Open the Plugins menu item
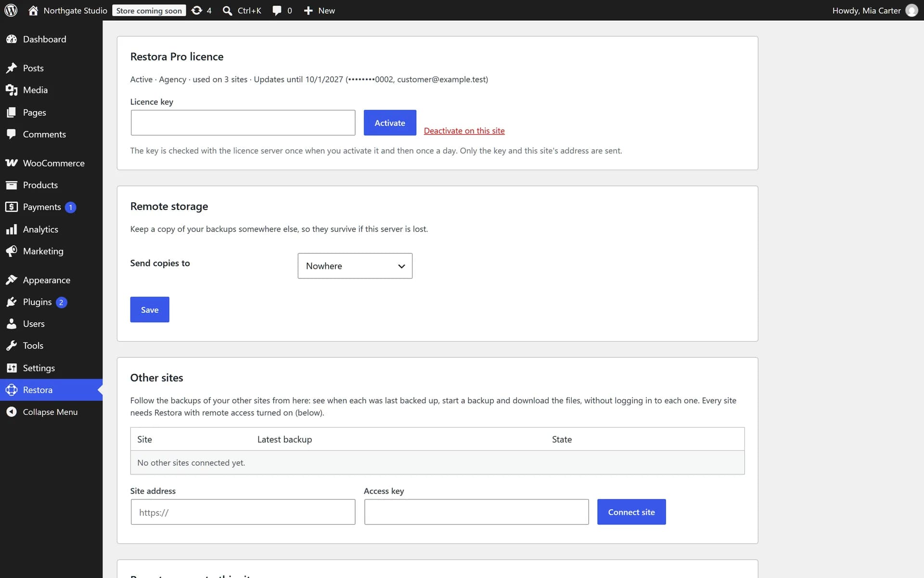This screenshot has width=924, height=578. [x=51, y=302]
